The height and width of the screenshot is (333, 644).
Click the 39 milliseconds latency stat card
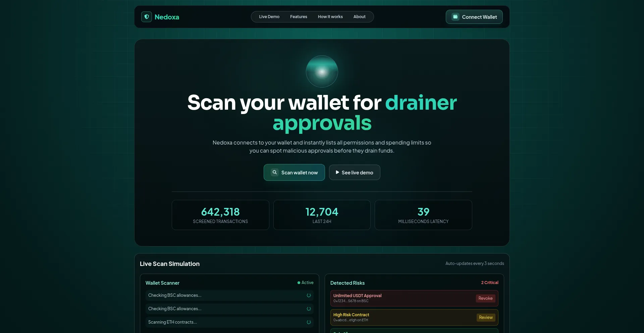tap(423, 215)
